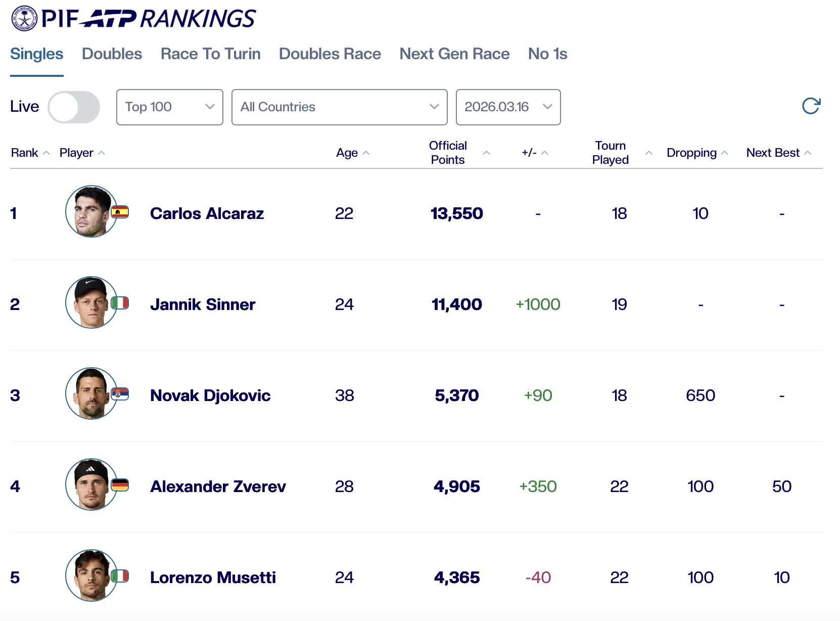Sort by Official Points arrow
Image resolution: width=840 pixels, height=621 pixels.
(x=486, y=153)
